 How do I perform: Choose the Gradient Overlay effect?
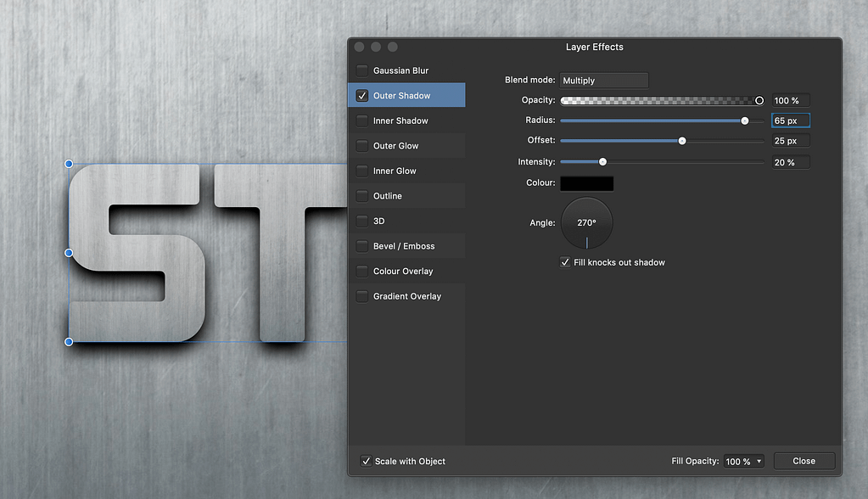(406, 296)
